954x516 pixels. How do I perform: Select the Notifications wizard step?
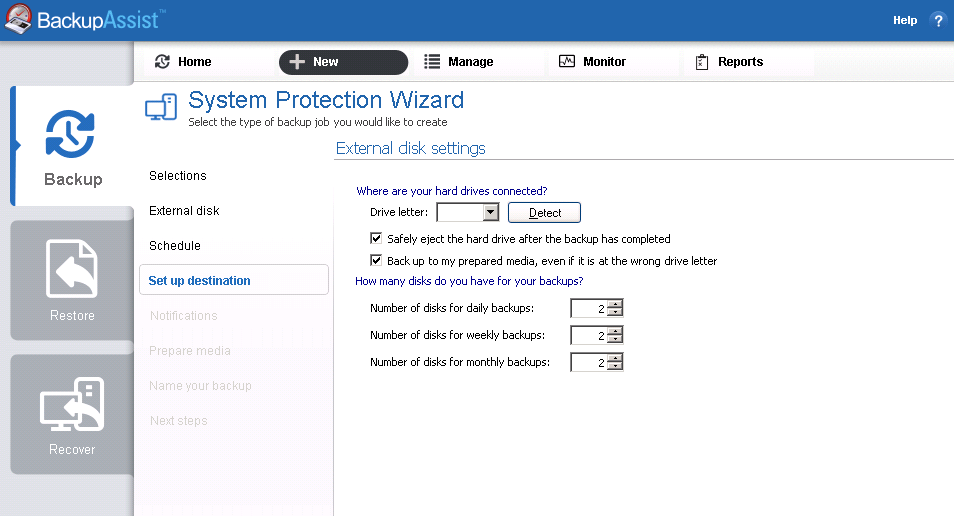(184, 316)
